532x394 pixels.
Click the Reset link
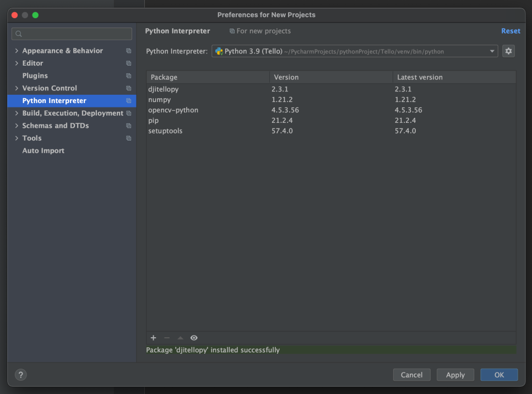511,31
